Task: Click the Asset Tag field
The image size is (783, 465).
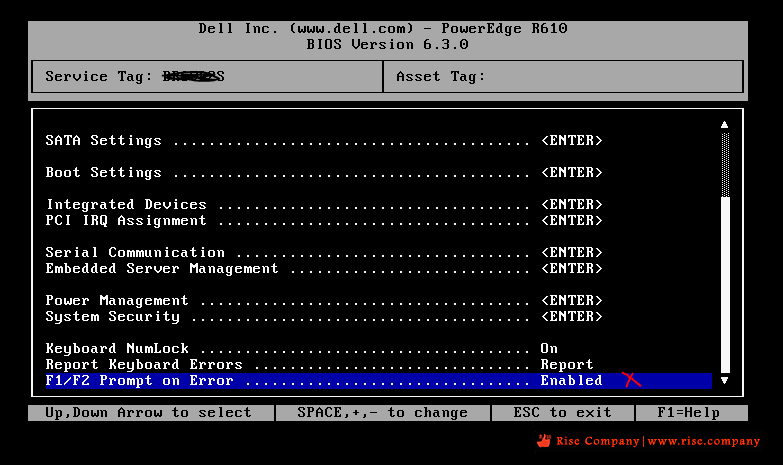Action: 563,77
